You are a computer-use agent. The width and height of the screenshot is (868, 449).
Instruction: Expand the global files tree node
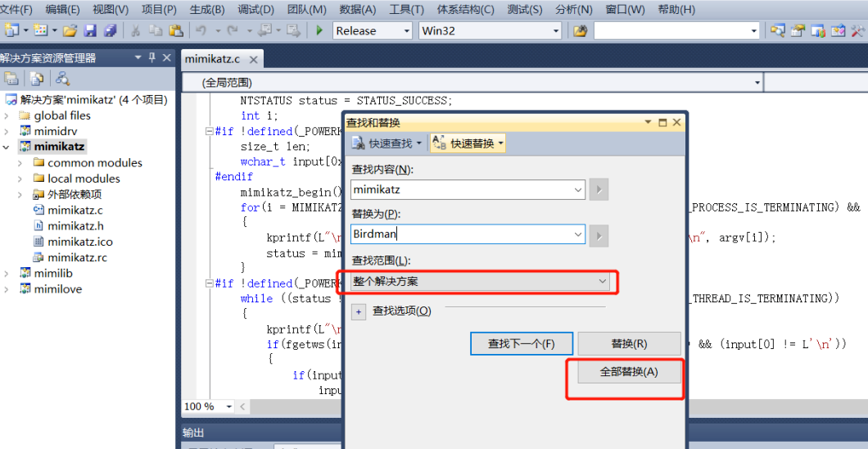(x=6, y=116)
